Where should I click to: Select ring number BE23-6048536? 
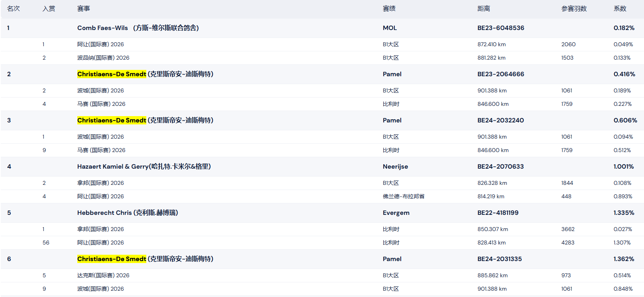[501, 28]
